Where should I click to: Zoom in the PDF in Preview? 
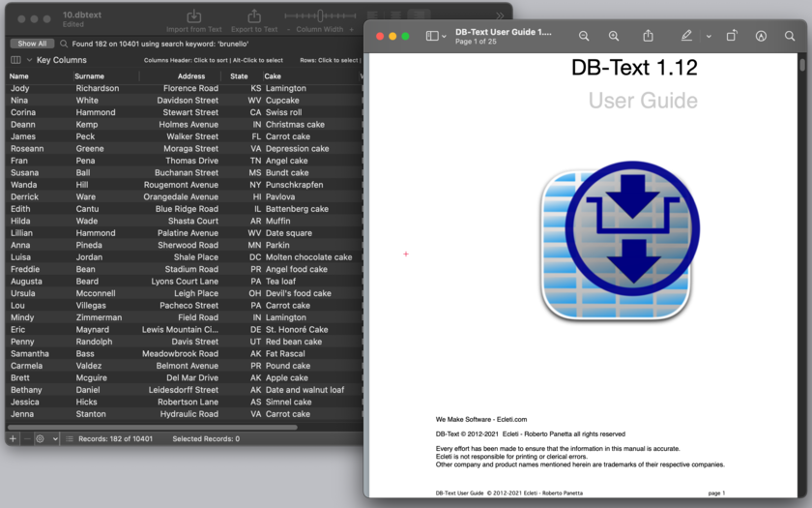coord(614,36)
